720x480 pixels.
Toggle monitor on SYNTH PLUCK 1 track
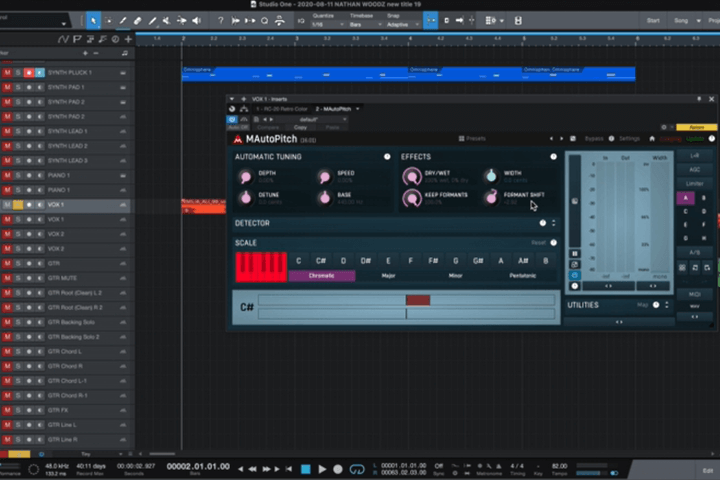pyautogui.click(x=40, y=73)
